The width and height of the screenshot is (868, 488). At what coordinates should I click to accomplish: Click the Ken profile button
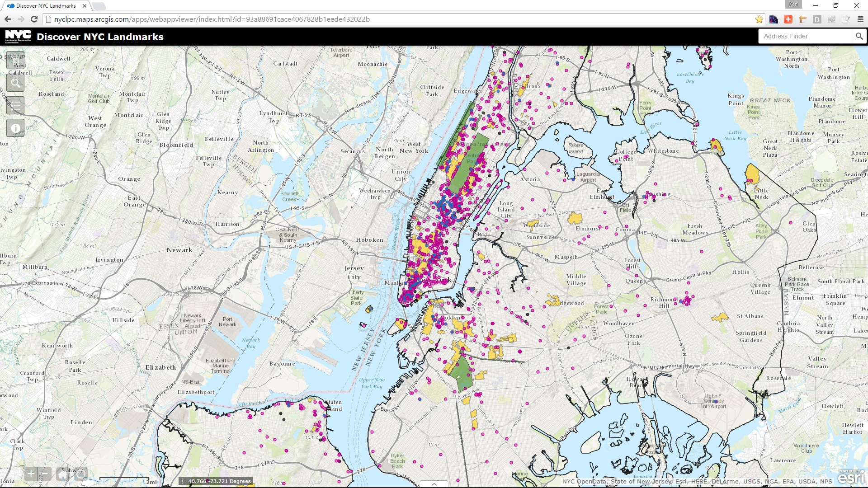(793, 4)
